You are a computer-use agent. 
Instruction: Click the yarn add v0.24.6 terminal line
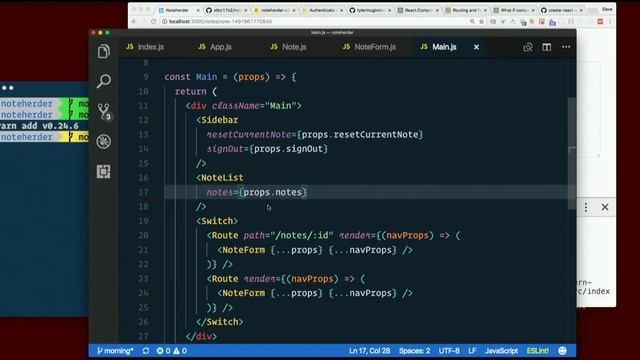[39, 126]
